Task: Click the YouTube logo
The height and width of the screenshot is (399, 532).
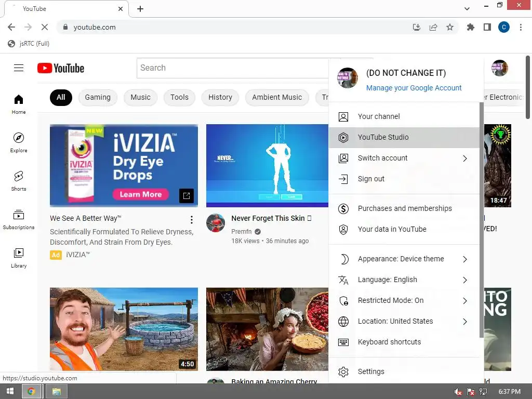Action: (61, 68)
